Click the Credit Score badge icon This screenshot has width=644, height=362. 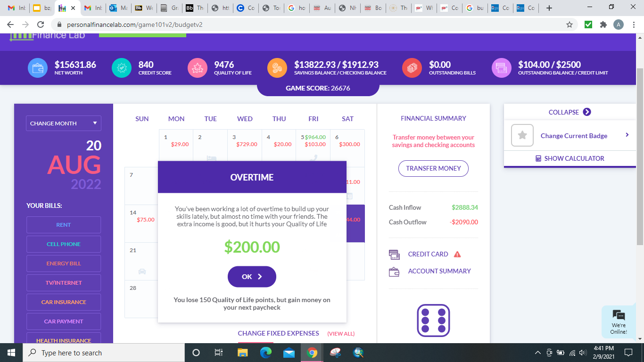coord(122,68)
